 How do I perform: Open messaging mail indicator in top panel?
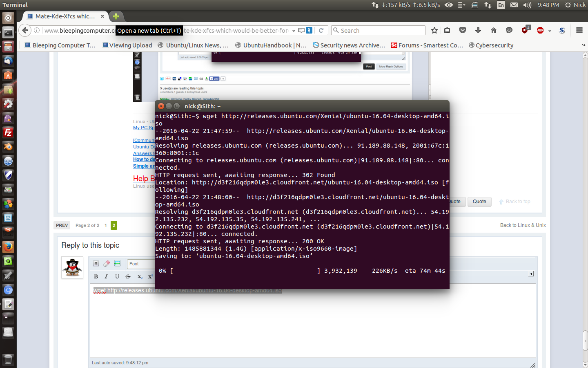point(514,5)
